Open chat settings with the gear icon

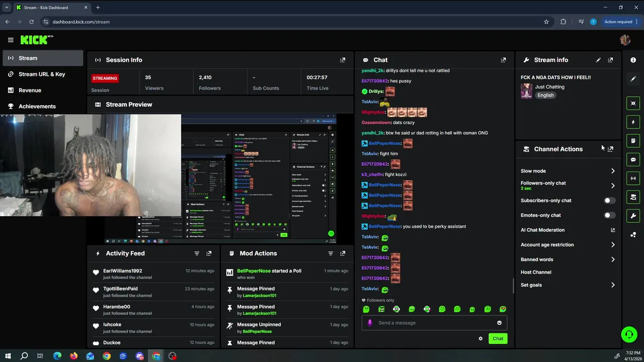click(x=480, y=338)
